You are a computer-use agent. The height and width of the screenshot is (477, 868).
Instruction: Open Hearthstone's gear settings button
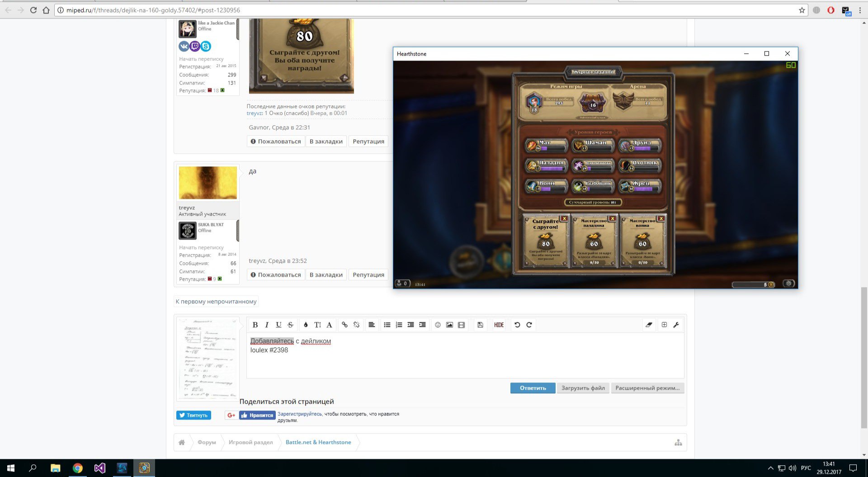pos(789,283)
